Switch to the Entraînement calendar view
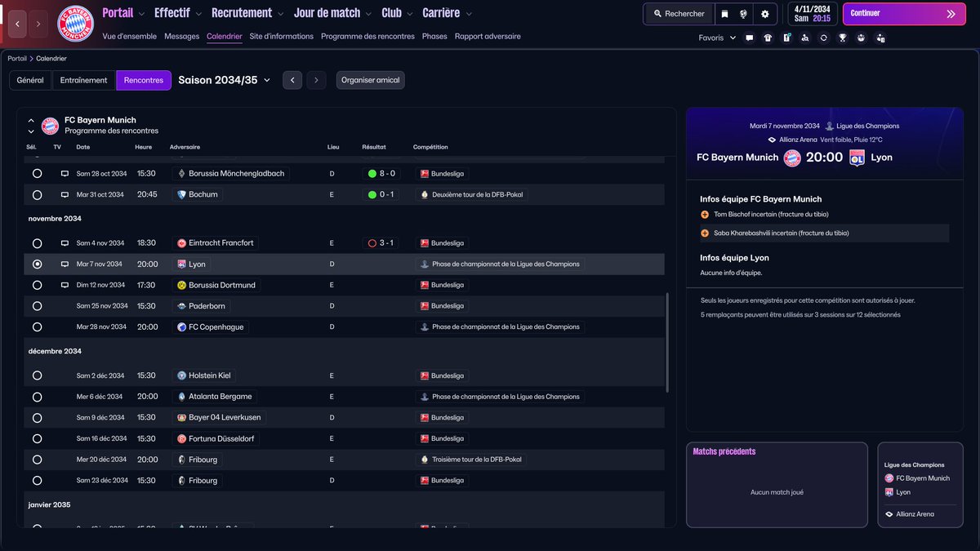Image resolution: width=980 pixels, height=551 pixels. click(84, 80)
